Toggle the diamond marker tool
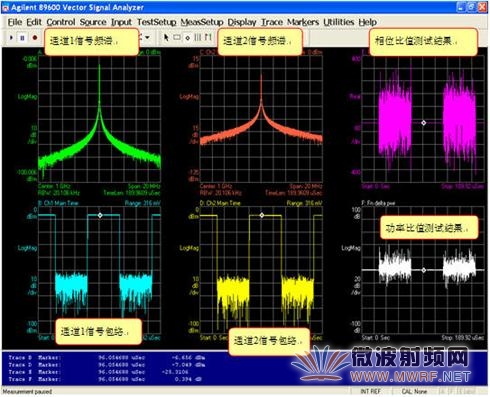The height and width of the screenshot is (397, 490). click(x=188, y=38)
